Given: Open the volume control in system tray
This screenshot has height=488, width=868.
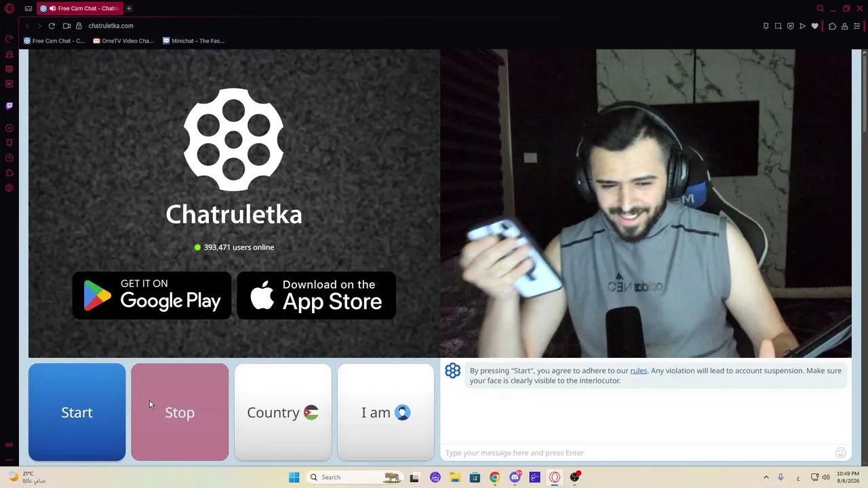Looking at the screenshot, I should coord(826,477).
